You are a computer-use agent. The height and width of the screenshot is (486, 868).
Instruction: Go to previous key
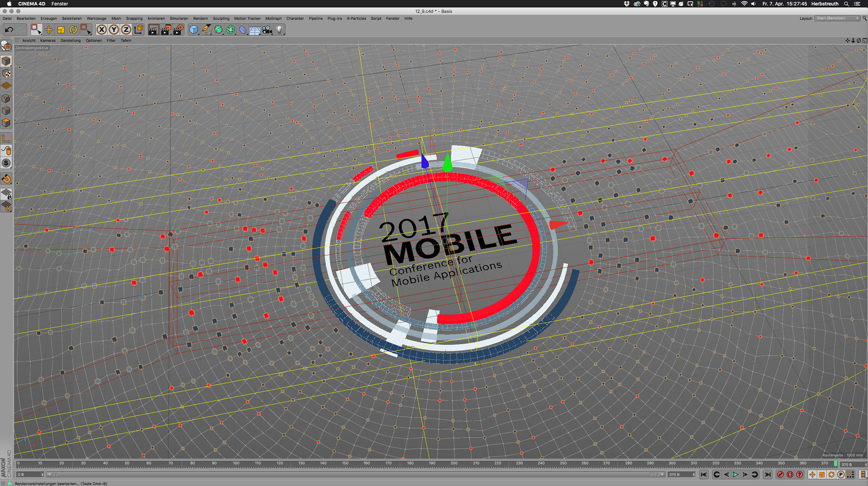pos(717,475)
